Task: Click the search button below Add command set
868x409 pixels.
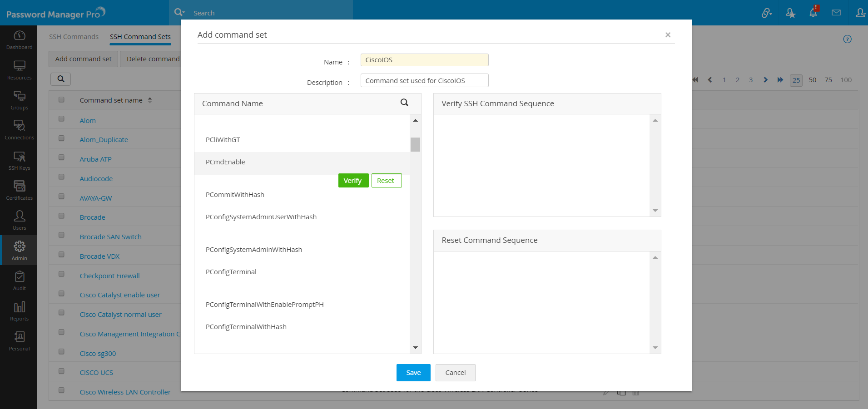Action: tap(61, 79)
